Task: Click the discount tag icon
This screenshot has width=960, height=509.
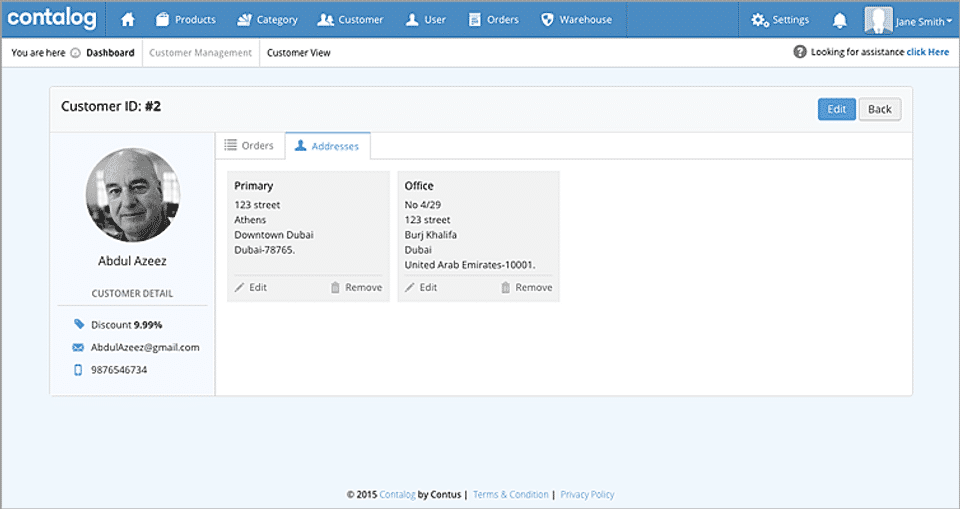Action: (79, 324)
